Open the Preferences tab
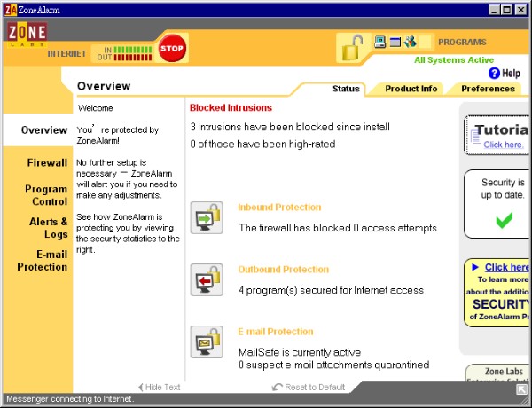This screenshot has height=408, width=532. [488, 89]
